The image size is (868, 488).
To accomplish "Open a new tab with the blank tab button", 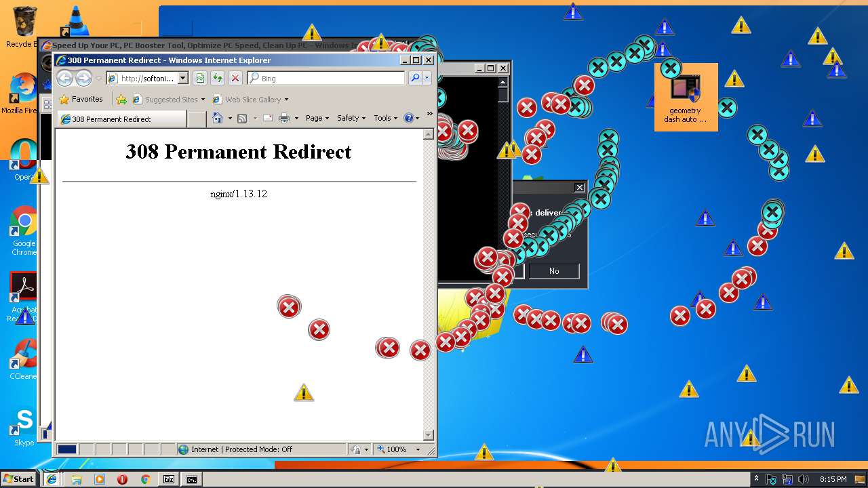I will click(197, 119).
